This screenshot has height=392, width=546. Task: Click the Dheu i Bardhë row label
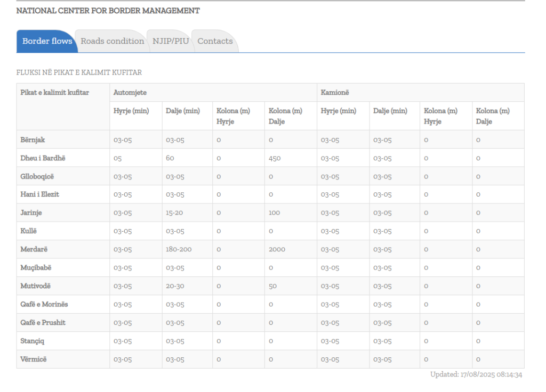click(43, 158)
